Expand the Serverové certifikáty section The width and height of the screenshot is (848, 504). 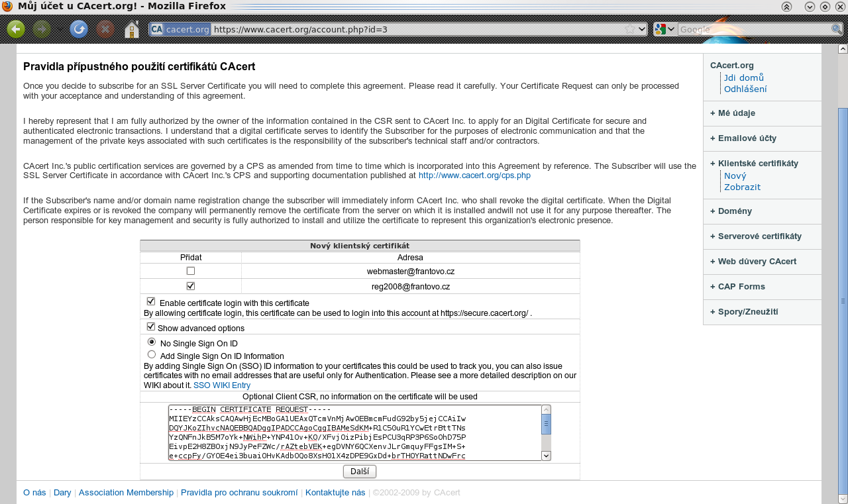tap(756, 236)
